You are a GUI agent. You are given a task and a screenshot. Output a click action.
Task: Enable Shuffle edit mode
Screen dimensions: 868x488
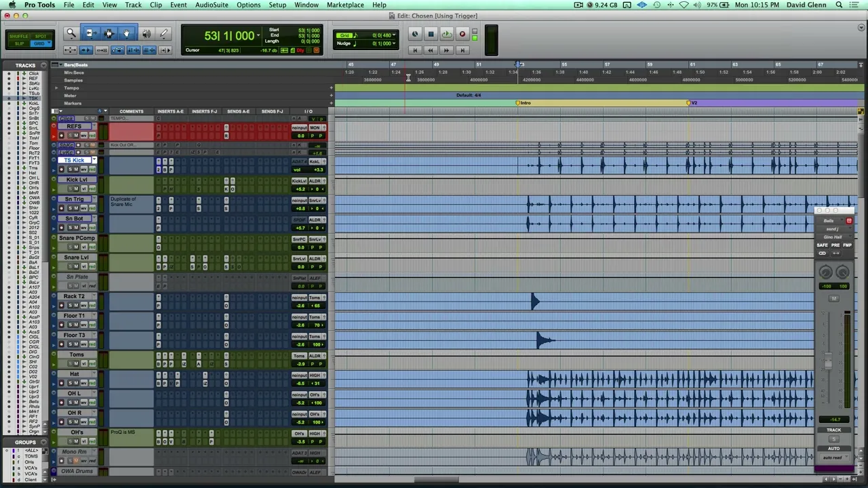[20, 36]
